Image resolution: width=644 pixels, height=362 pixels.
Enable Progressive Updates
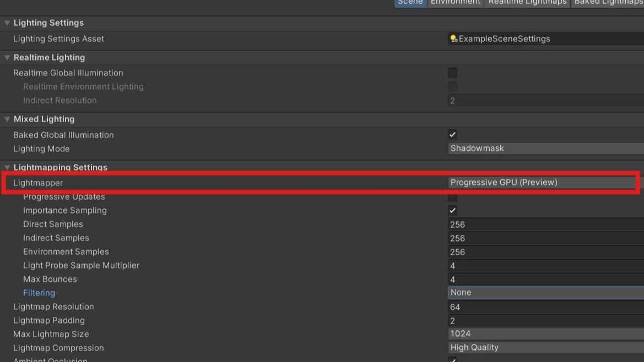pyautogui.click(x=452, y=196)
